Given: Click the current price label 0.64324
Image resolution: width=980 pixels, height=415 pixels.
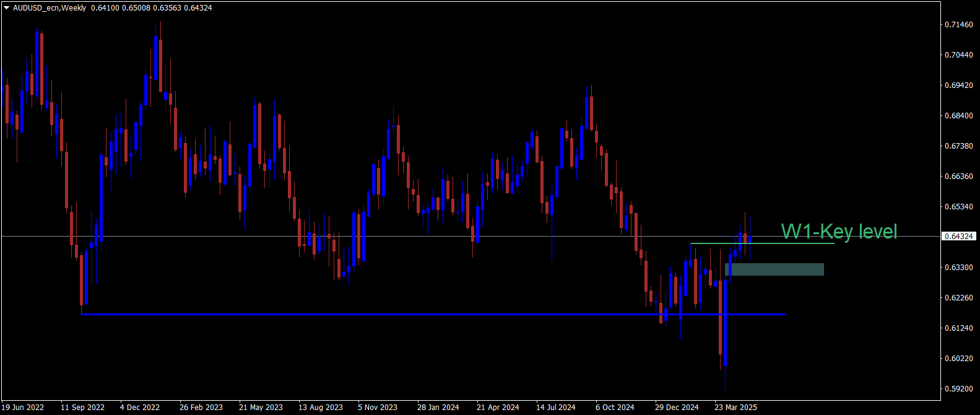Looking at the screenshot, I should (959, 236).
